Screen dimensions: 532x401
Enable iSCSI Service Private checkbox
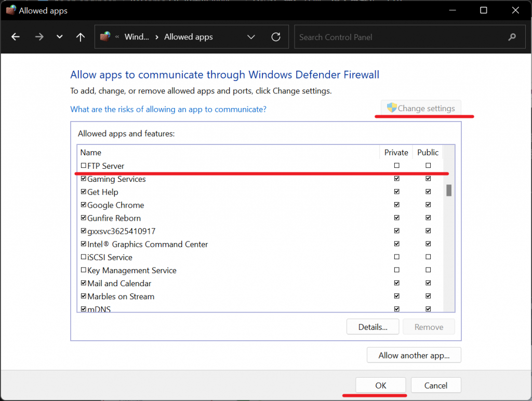[396, 257]
